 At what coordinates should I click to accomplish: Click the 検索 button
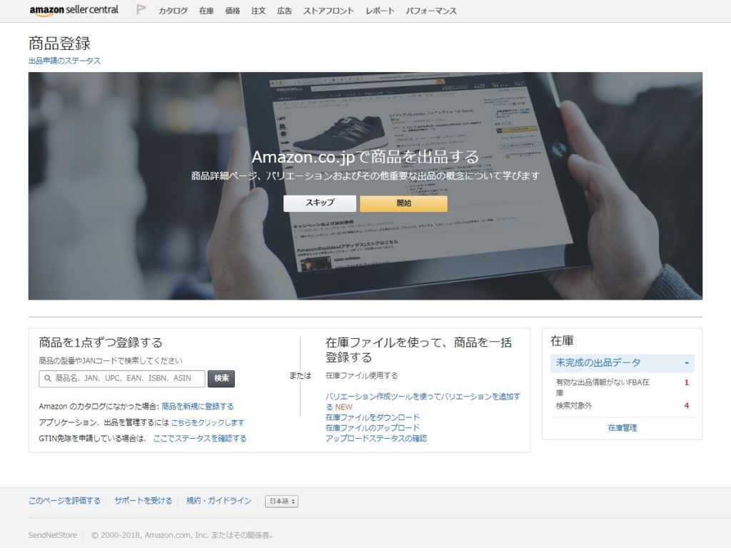pos(221,378)
